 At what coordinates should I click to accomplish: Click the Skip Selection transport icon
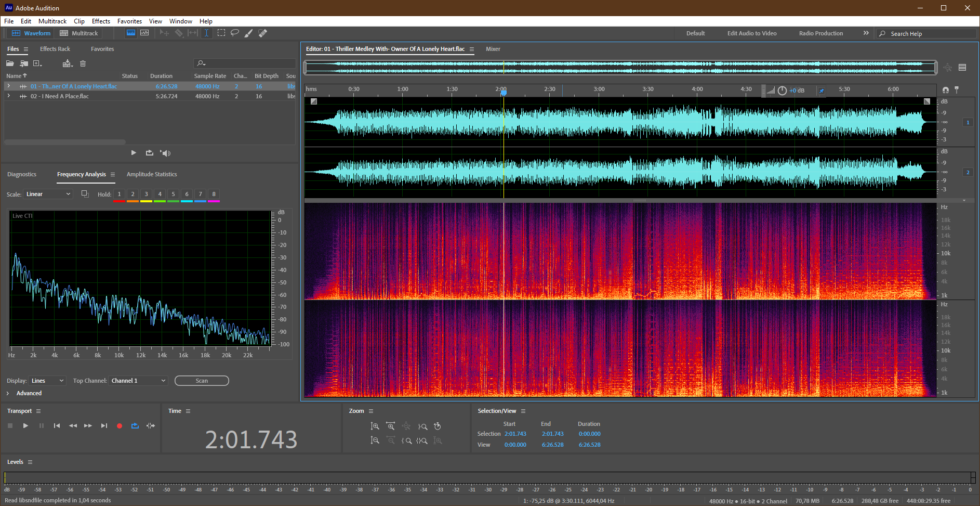coord(151,425)
